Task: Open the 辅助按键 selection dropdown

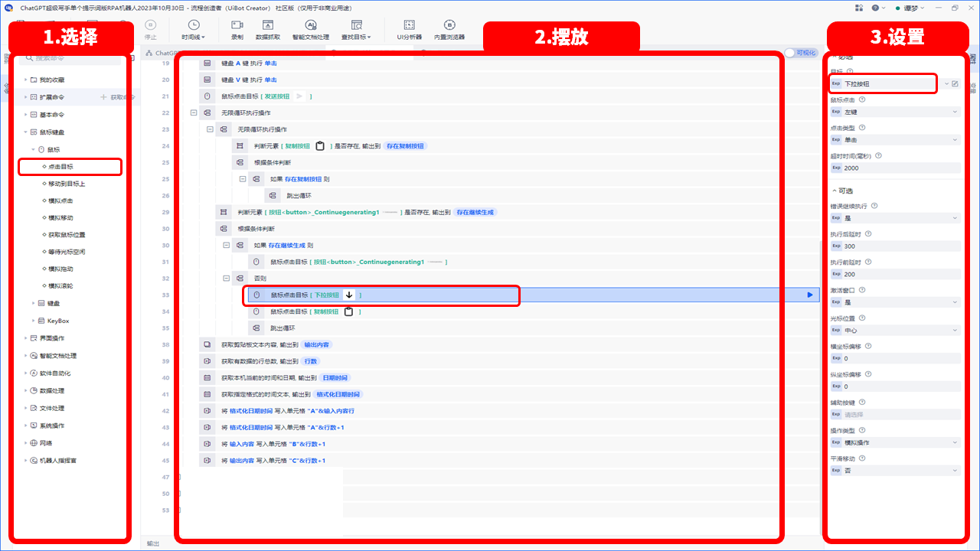Action: pyautogui.click(x=895, y=415)
